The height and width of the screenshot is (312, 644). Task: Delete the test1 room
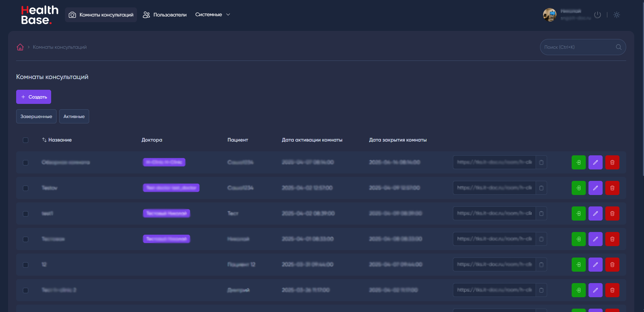[x=612, y=213]
